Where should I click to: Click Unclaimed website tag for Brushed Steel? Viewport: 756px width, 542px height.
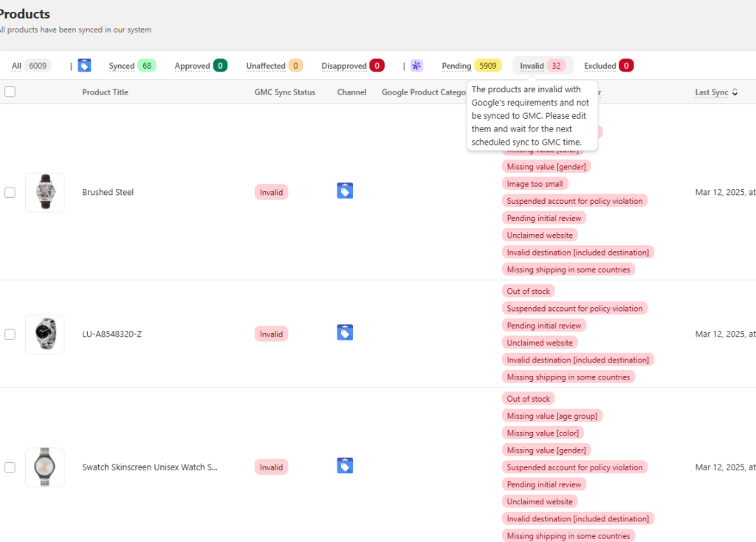click(540, 236)
